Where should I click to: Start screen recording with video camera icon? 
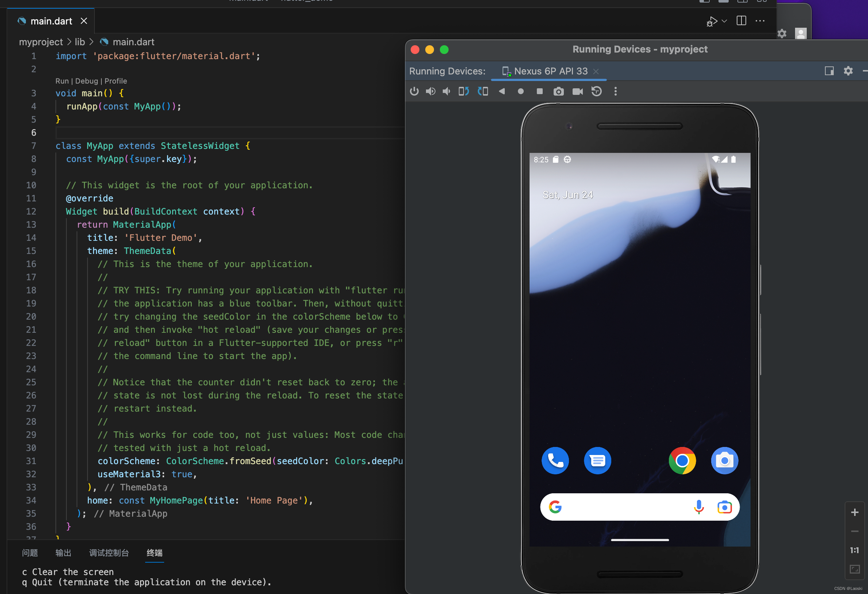pyautogui.click(x=577, y=92)
